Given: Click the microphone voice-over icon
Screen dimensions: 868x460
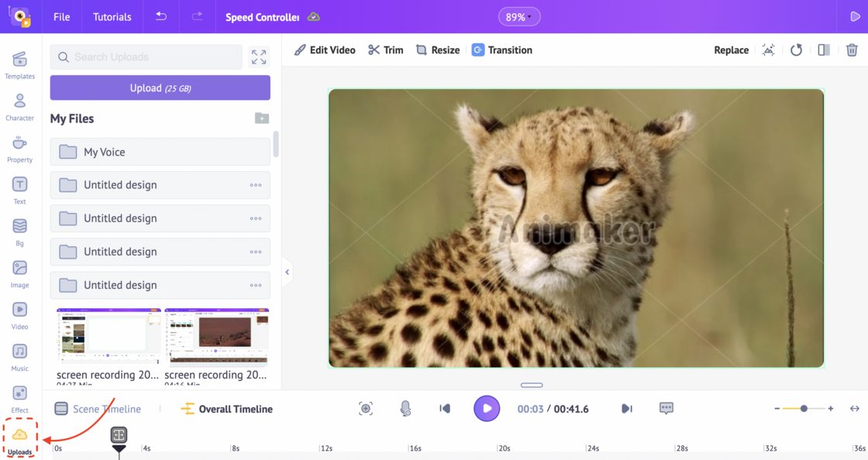Looking at the screenshot, I should click(405, 409).
